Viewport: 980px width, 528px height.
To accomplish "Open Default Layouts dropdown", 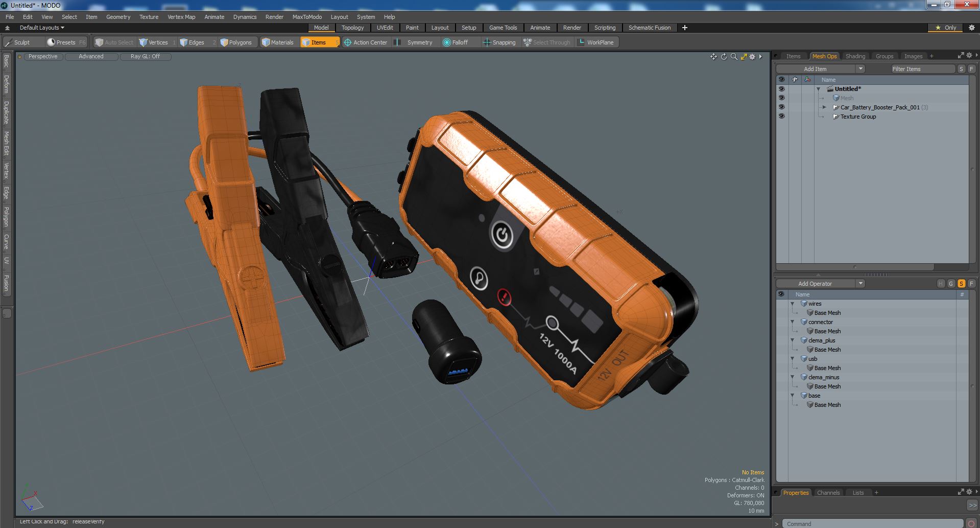I will (42, 28).
